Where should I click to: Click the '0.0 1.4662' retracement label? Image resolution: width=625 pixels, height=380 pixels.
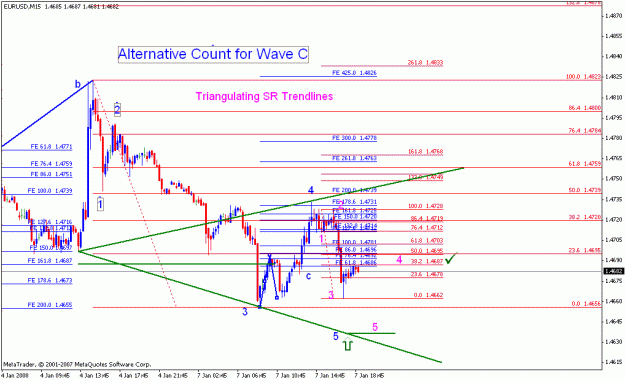click(x=428, y=295)
